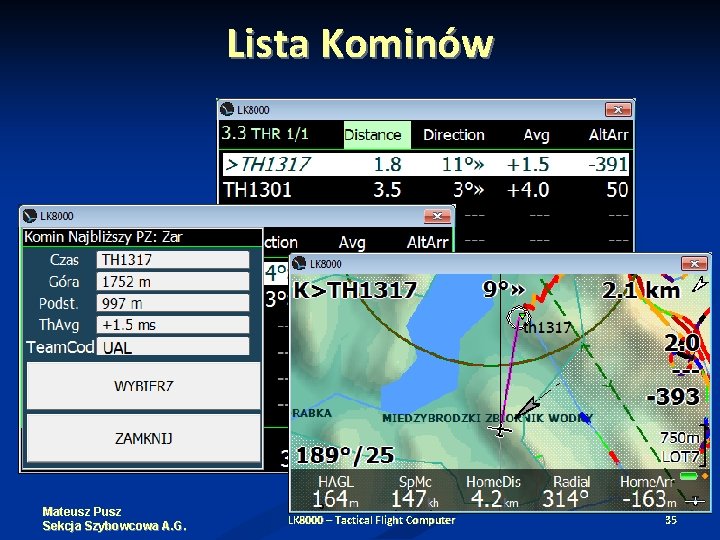Image resolution: width=720 pixels, height=540 pixels.
Task: Click the TeamCod field showing UAL
Action: click(x=173, y=347)
